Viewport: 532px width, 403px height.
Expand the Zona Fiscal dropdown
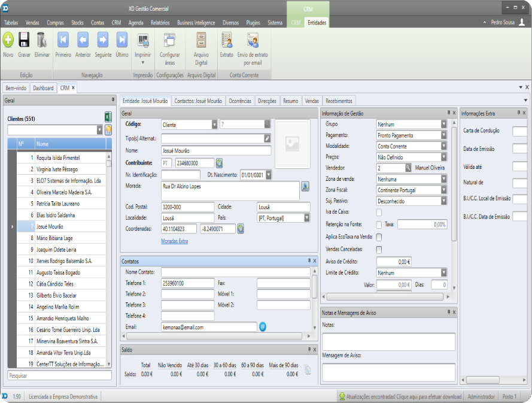click(443, 190)
